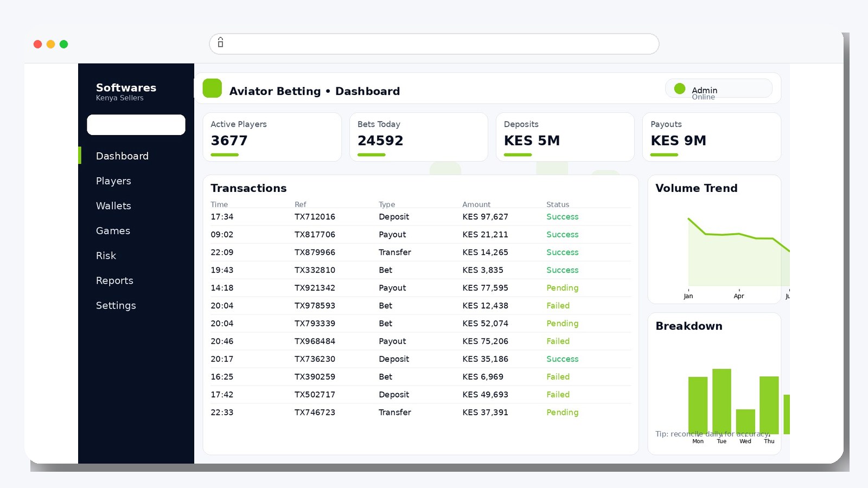Image resolution: width=868 pixels, height=488 pixels.
Task: Open the Reports section
Action: click(114, 280)
